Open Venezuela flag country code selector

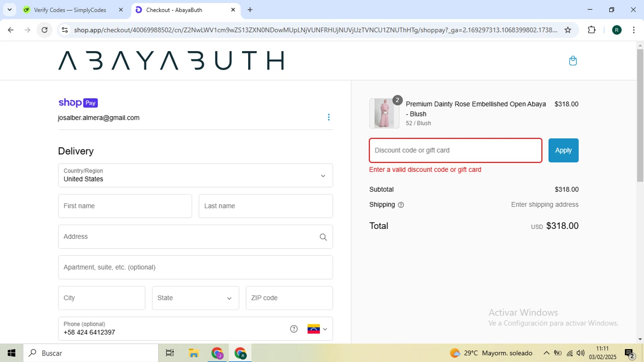click(317, 329)
